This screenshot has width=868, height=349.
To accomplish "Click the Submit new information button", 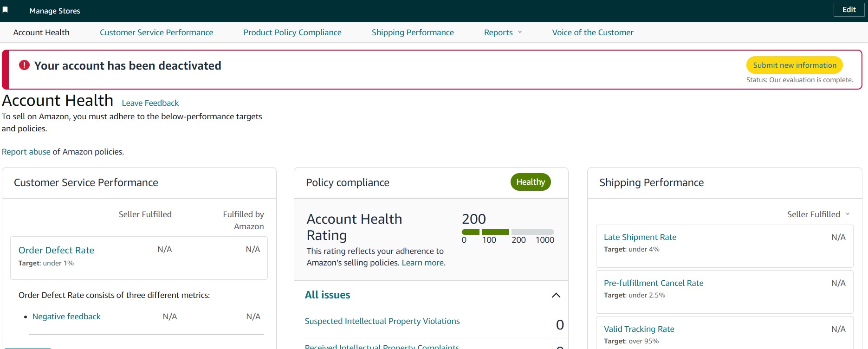I will click(795, 65).
